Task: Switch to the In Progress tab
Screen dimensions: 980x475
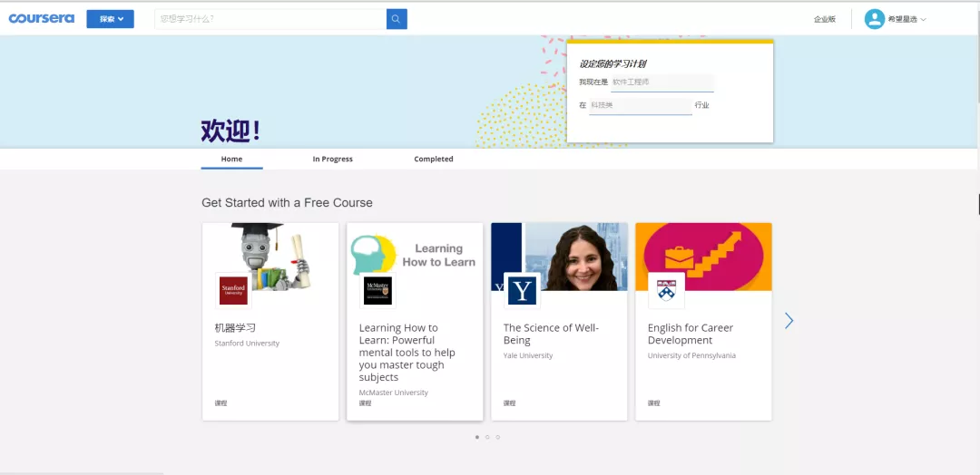Action: pyautogui.click(x=332, y=160)
